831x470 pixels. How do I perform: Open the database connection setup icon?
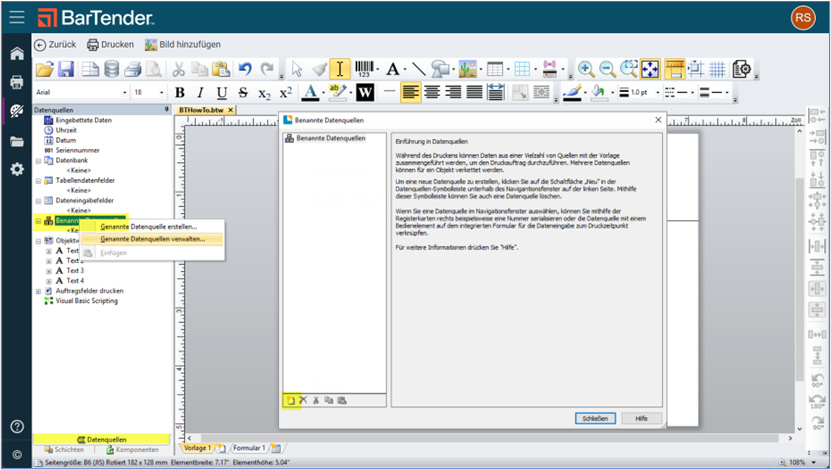111,69
